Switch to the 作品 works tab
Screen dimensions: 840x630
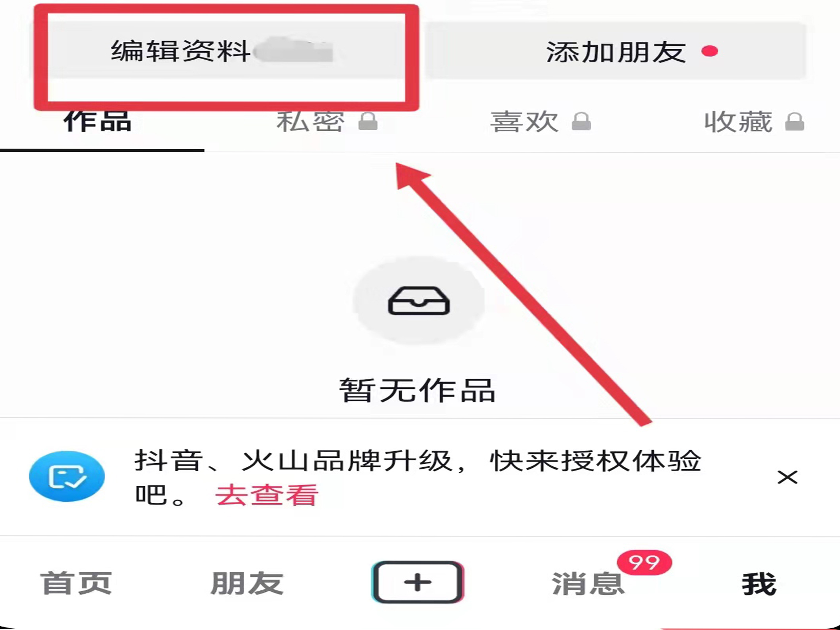[98, 121]
